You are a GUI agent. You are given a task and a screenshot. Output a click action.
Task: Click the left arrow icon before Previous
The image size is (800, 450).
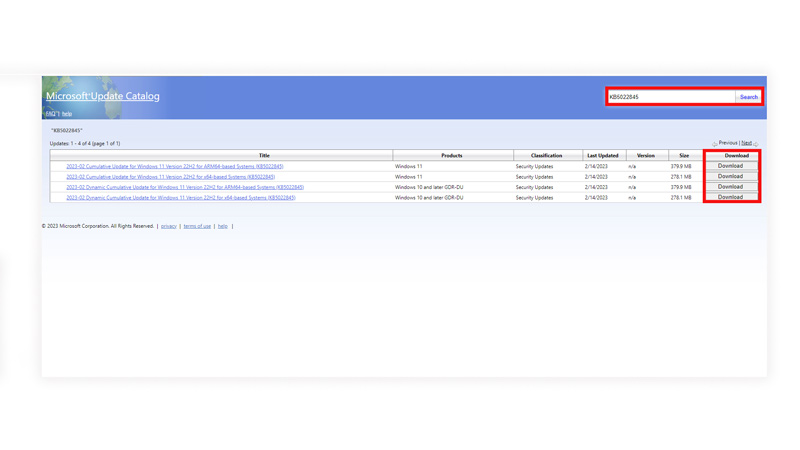715,144
